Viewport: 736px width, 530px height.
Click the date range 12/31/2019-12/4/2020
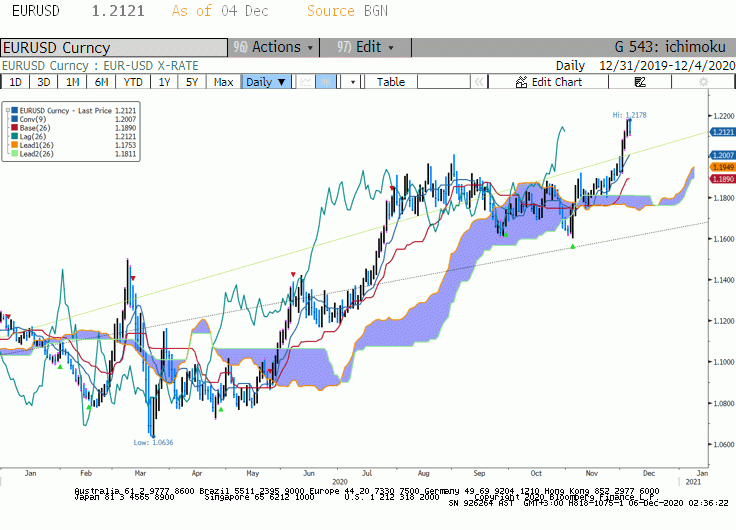[667, 66]
